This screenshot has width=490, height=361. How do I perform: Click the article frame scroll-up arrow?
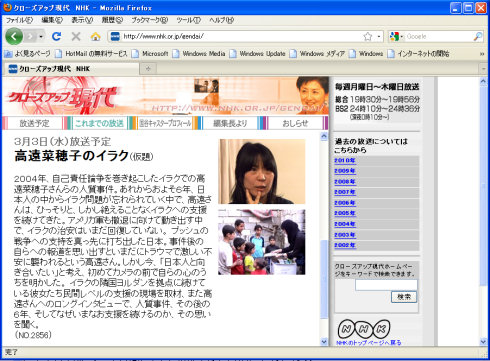[324, 136]
